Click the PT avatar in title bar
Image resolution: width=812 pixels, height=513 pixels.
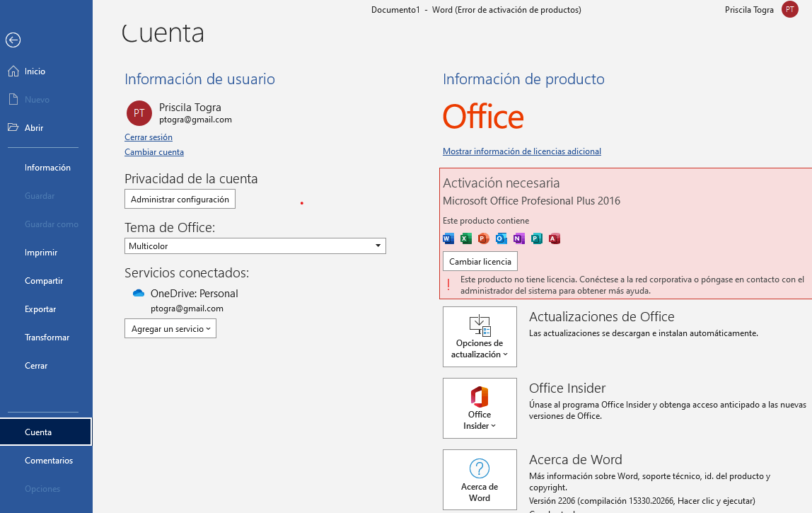(x=790, y=9)
